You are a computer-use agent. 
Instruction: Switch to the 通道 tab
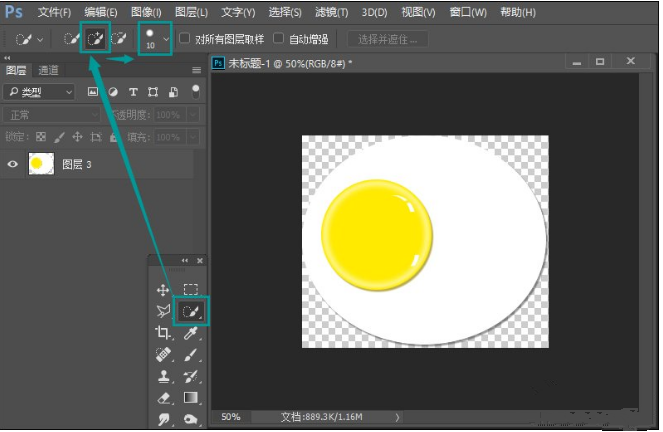point(49,71)
